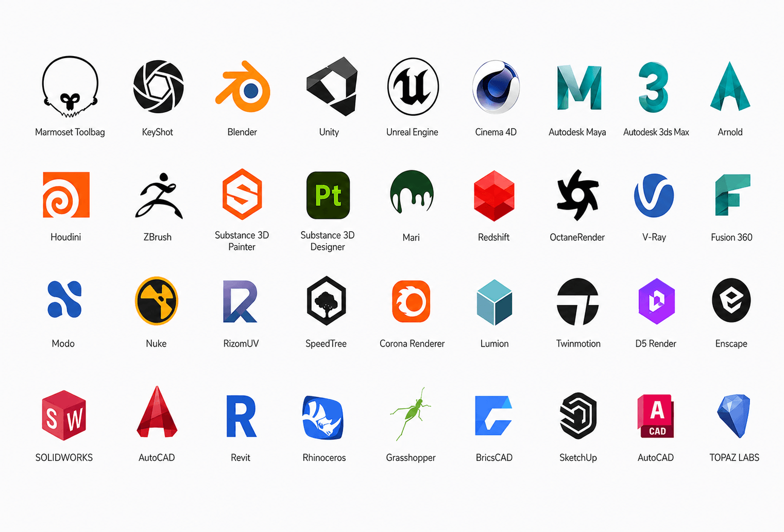
Task: Open the SpeedTree hexagon tree icon
Action: pos(326,301)
